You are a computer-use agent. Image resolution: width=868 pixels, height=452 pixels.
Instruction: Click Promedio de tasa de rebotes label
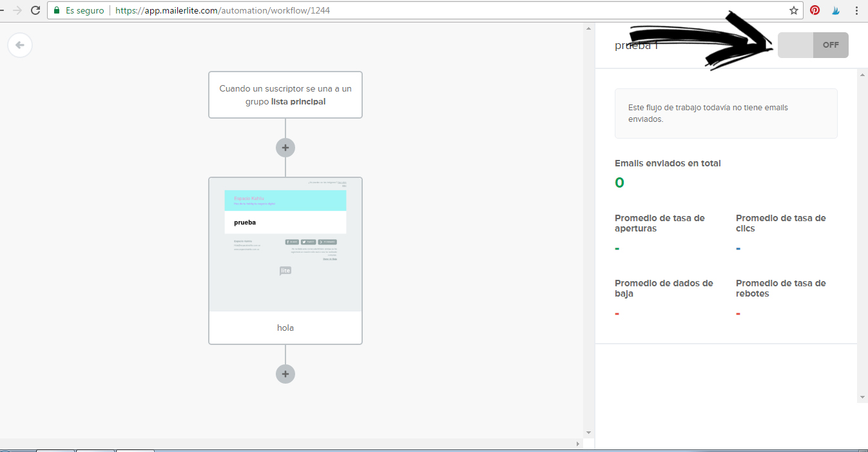click(x=781, y=288)
